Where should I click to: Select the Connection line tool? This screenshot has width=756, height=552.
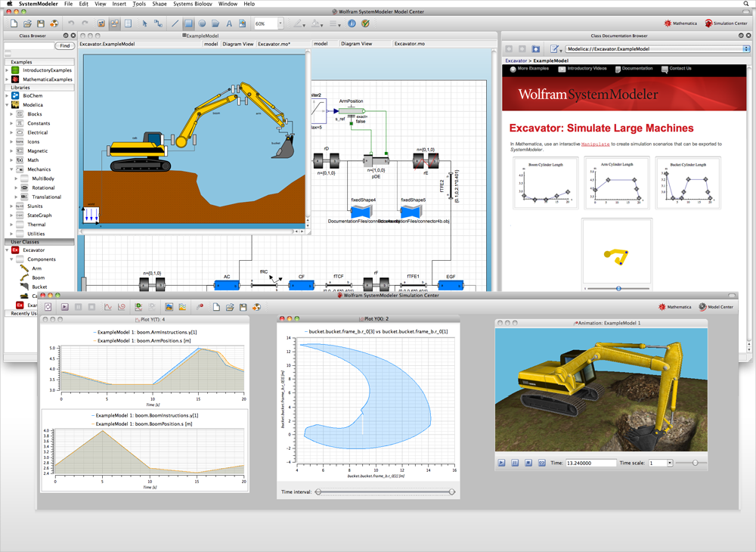[x=158, y=23]
